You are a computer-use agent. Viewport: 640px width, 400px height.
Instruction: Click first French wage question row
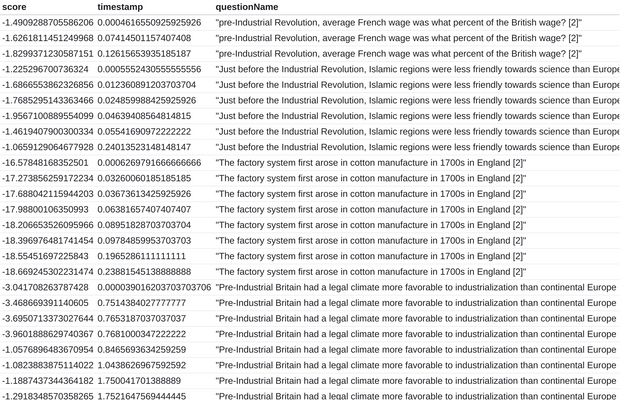coord(310,23)
